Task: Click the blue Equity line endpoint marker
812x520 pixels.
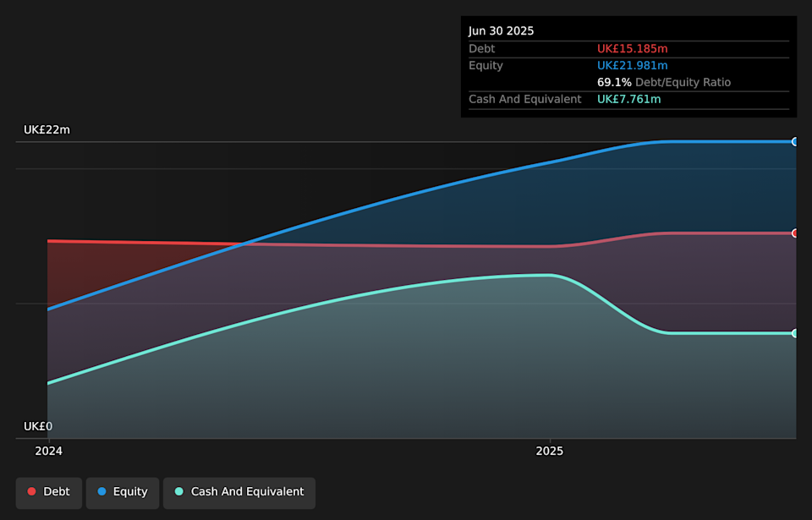Action: [x=793, y=141]
